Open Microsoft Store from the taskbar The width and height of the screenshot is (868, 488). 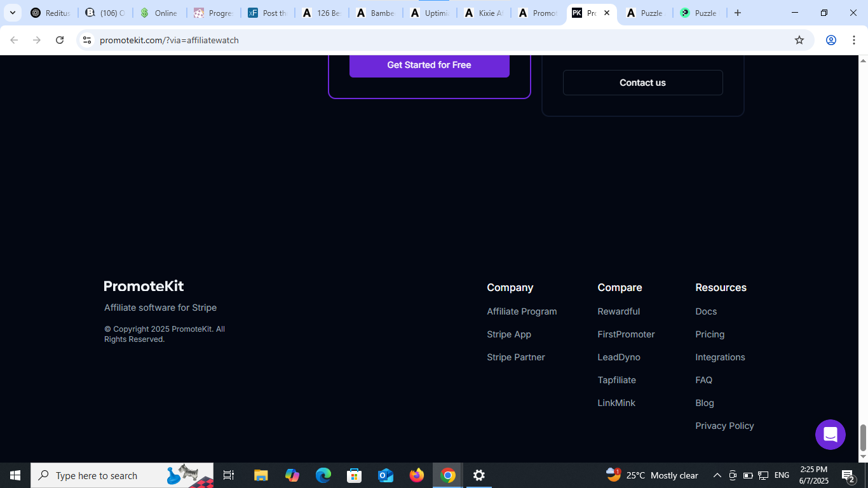[355, 475]
